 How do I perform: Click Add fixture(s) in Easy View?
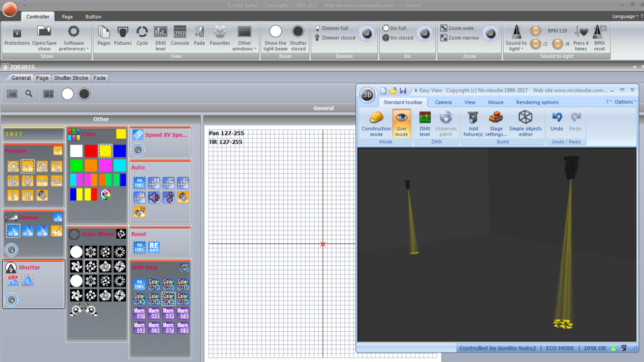click(x=473, y=124)
